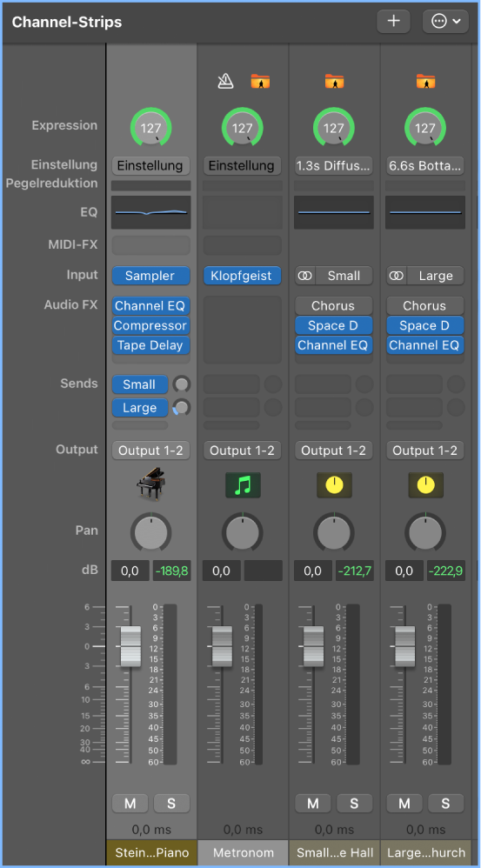Click the grand piano instrument icon
Screen dimensions: 481x868
(150, 485)
